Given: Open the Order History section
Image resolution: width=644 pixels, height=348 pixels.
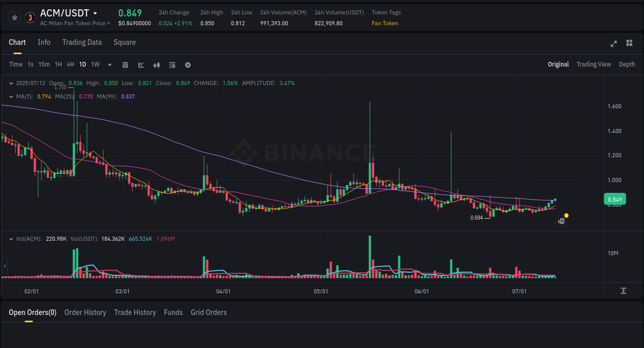Looking at the screenshot, I should click(x=85, y=312).
